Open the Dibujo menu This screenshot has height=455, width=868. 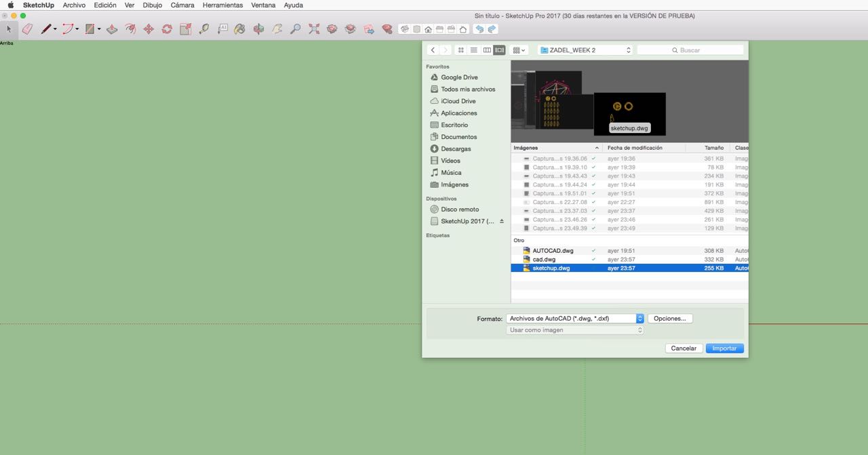[152, 5]
